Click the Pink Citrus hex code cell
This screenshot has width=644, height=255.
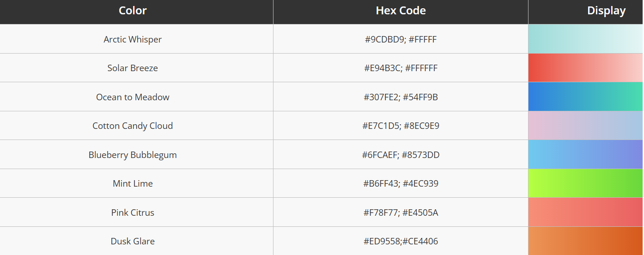(401, 212)
